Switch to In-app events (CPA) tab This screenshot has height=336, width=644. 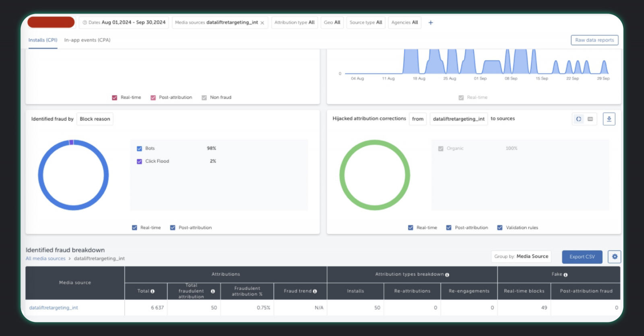pos(87,40)
